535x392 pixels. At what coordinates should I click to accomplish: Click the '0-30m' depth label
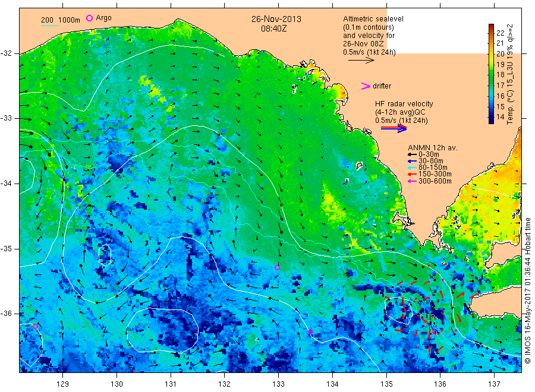(x=429, y=154)
